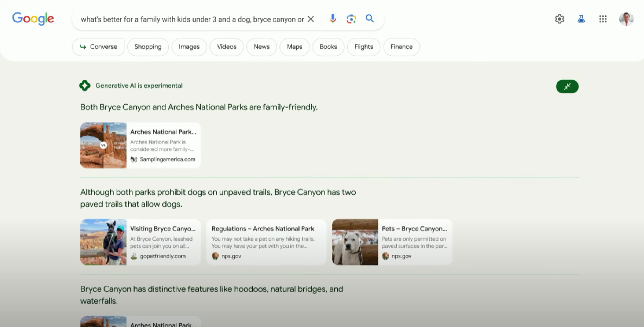Switch to the Images tab
The height and width of the screenshot is (327, 644).
click(189, 47)
